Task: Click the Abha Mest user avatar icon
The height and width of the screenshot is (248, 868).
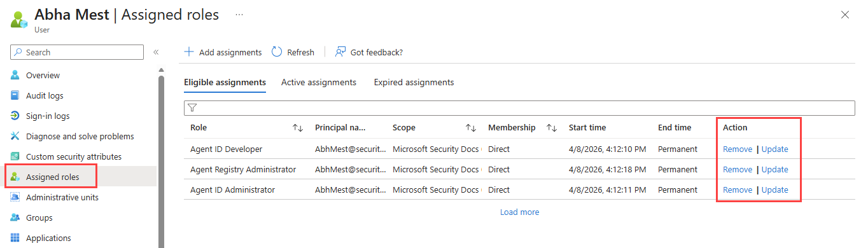Action: (19, 19)
